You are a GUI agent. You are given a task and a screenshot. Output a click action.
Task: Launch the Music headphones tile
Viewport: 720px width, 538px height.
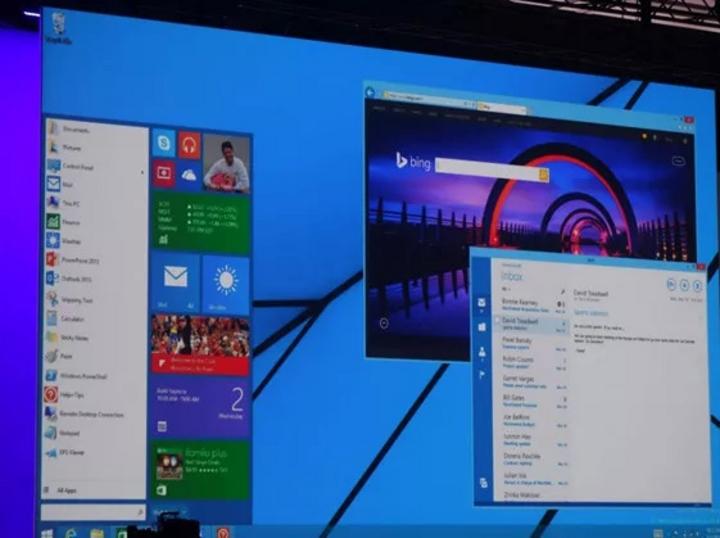[188, 145]
